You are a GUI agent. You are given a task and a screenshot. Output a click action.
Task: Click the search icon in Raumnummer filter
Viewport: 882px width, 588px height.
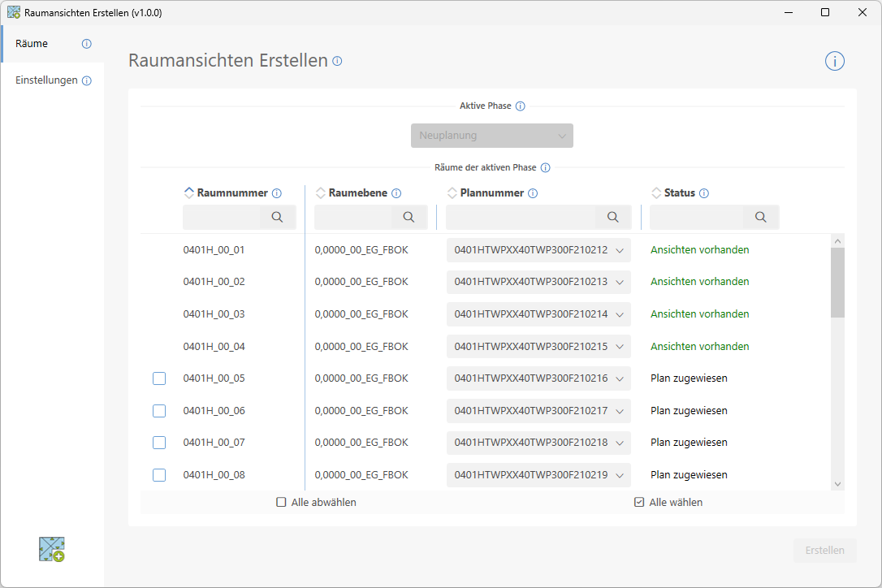click(x=277, y=217)
